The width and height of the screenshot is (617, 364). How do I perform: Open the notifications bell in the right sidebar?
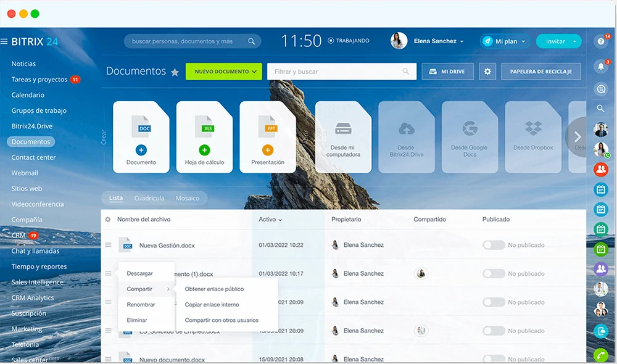[x=601, y=66]
